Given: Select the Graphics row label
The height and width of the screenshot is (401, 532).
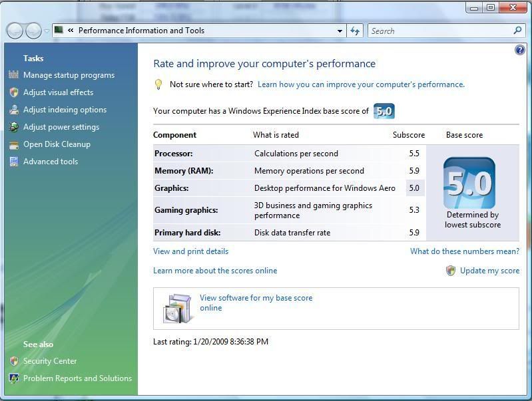Looking at the screenshot, I should pyautogui.click(x=171, y=188).
